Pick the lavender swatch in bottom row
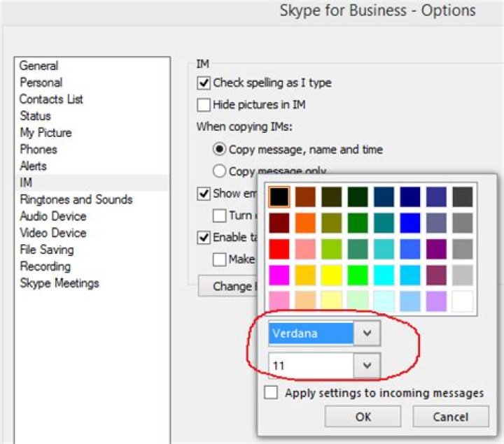Viewport: 504px width, 444px height. tap(436, 301)
